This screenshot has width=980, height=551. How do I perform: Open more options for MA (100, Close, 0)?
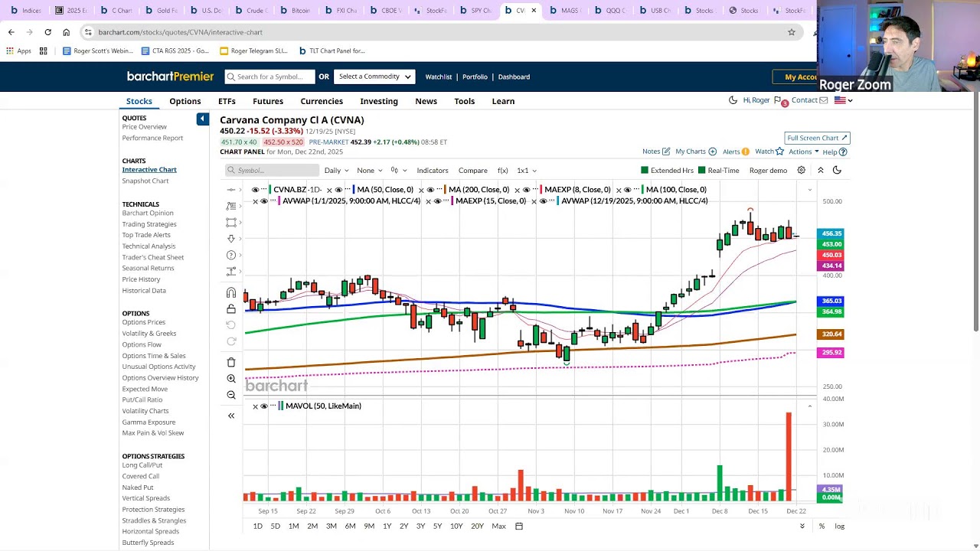click(637, 190)
